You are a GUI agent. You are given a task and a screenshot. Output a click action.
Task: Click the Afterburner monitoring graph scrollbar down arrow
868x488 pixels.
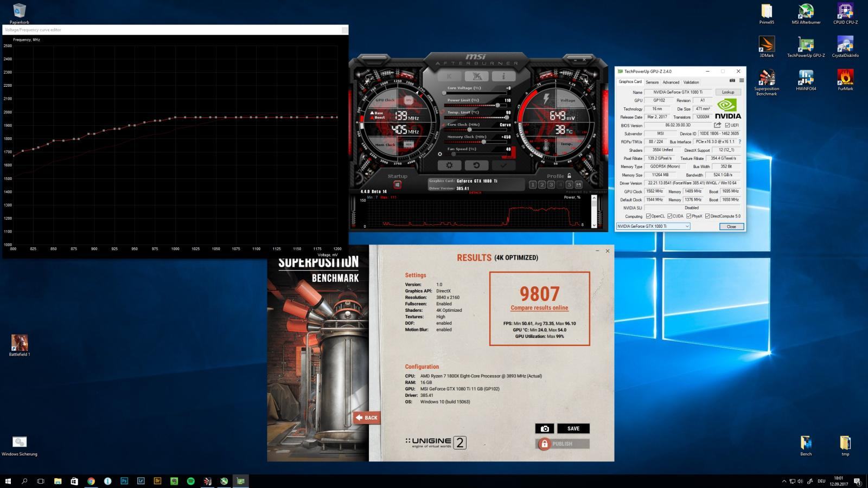tap(594, 224)
